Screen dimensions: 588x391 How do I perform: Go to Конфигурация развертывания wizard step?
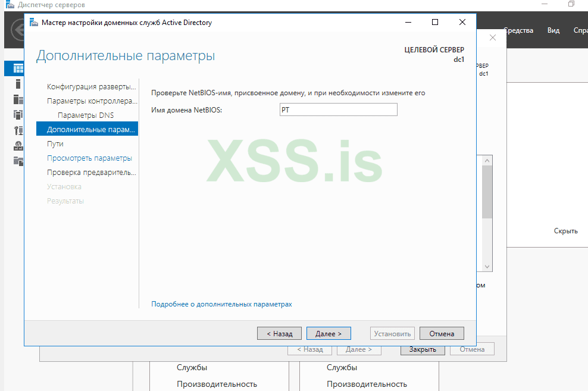(92, 87)
